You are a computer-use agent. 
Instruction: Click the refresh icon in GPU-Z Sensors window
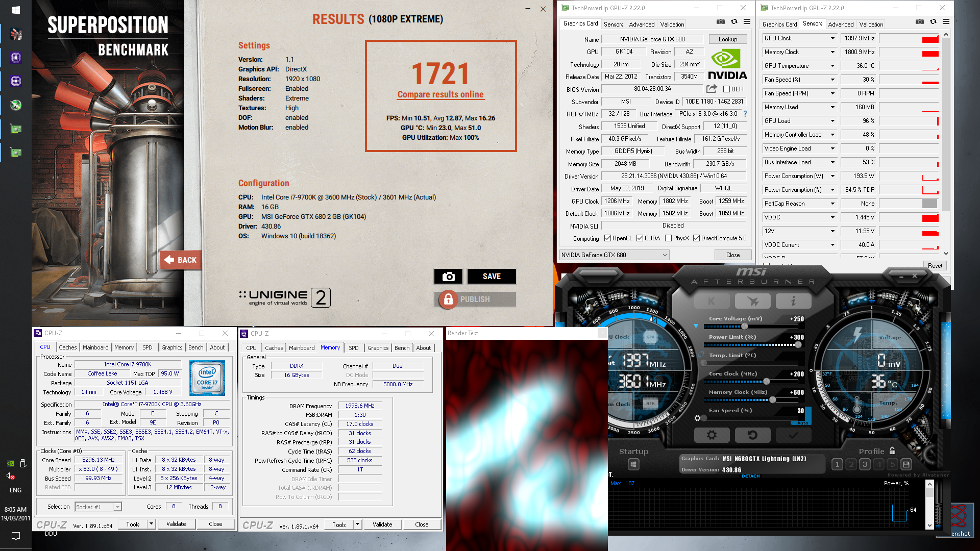pos(933,21)
